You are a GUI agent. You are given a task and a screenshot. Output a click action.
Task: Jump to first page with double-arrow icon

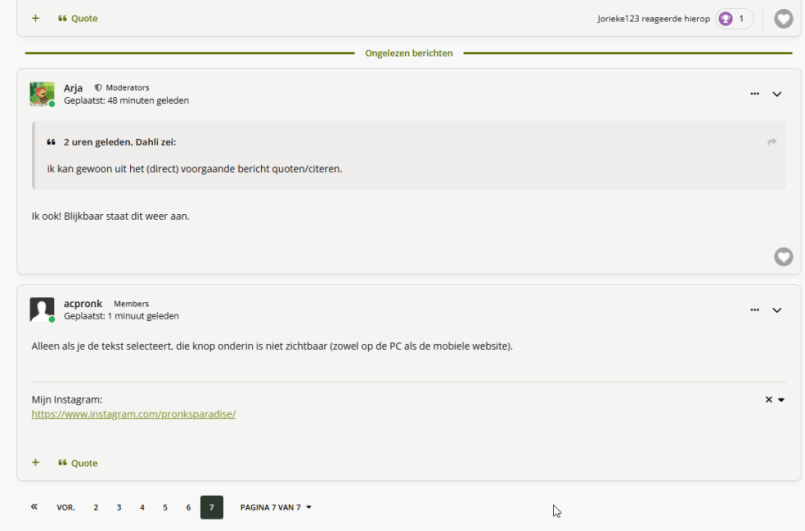(x=35, y=507)
